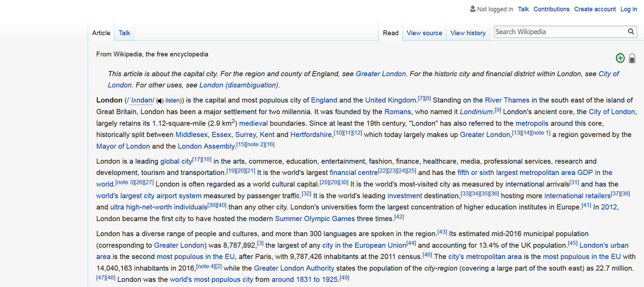
Task: Open the financial centre link
Action: 353,173
